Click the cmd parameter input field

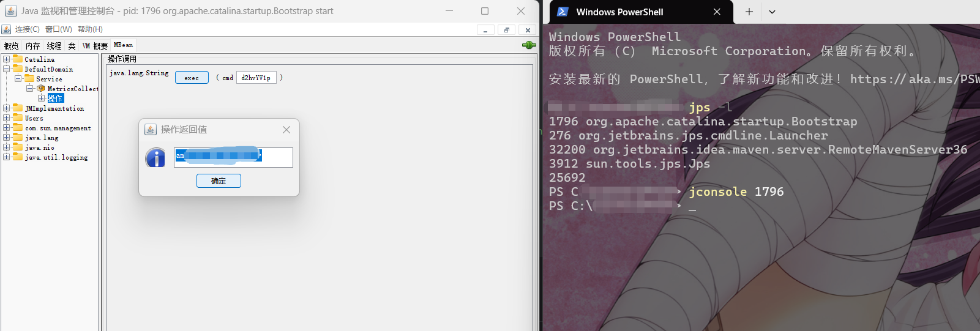256,78
